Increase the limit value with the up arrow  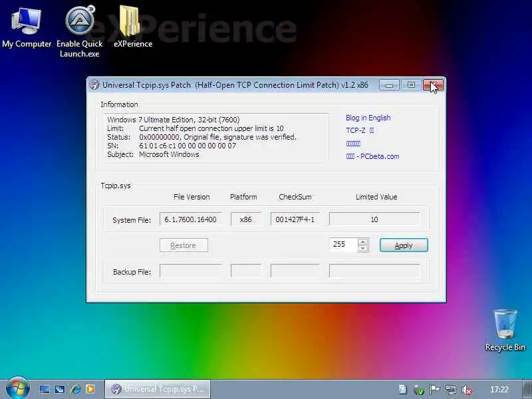pos(362,242)
